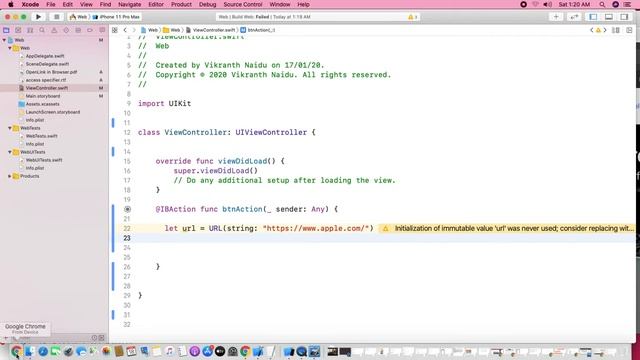Screen dimensions: 640x360
Task: Open the File menu
Action: click(51, 4)
